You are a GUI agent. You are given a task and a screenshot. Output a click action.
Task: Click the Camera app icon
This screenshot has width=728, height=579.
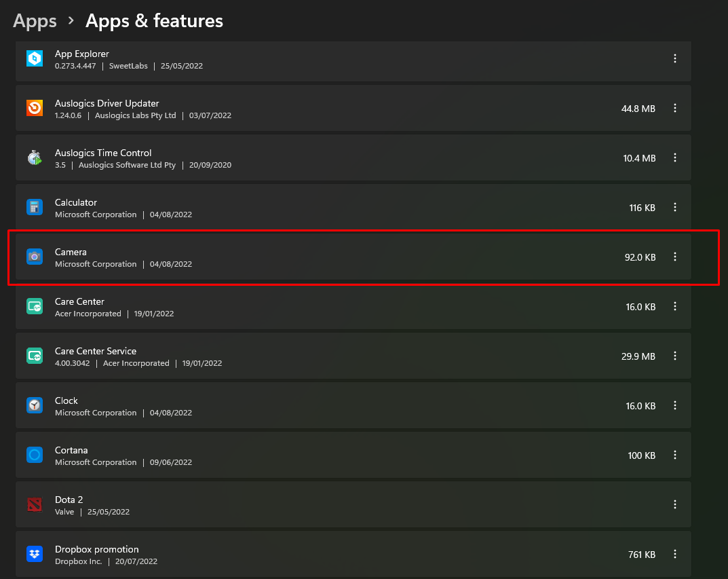tap(35, 257)
